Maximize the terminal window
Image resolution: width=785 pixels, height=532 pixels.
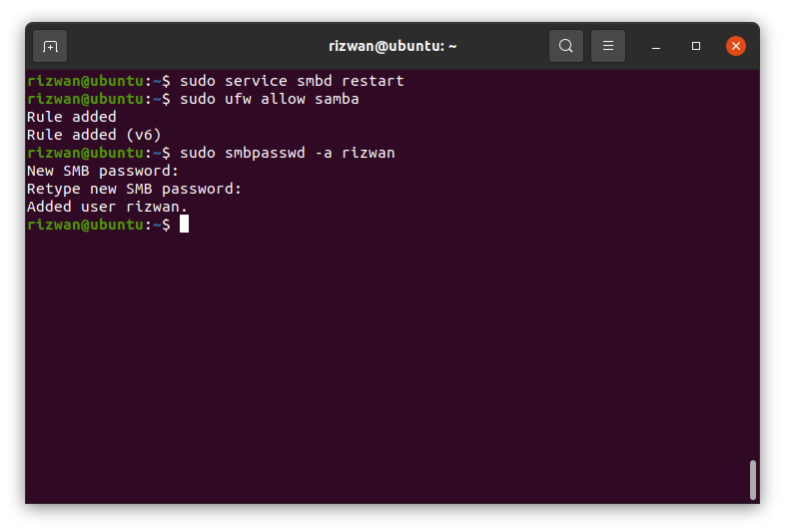[696, 46]
